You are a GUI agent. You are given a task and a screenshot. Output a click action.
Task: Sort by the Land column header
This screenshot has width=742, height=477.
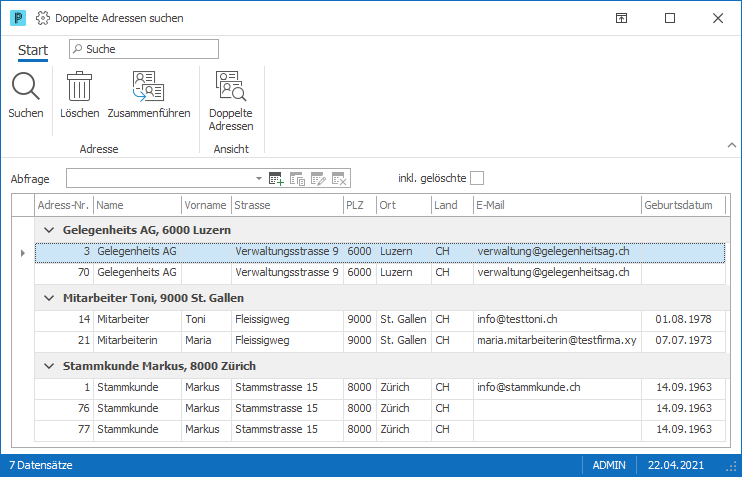tap(452, 205)
